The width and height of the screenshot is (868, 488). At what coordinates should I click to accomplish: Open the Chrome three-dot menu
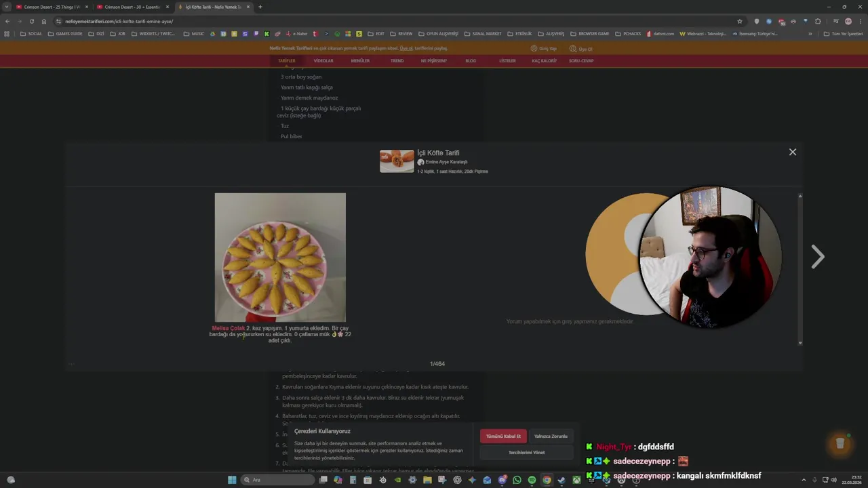pyautogui.click(x=860, y=21)
